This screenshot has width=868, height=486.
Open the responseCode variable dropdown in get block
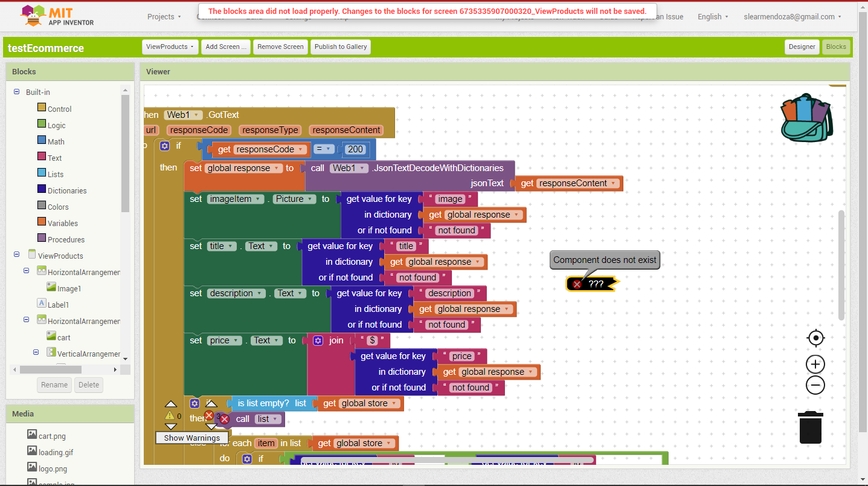pyautogui.click(x=300, y=149)
